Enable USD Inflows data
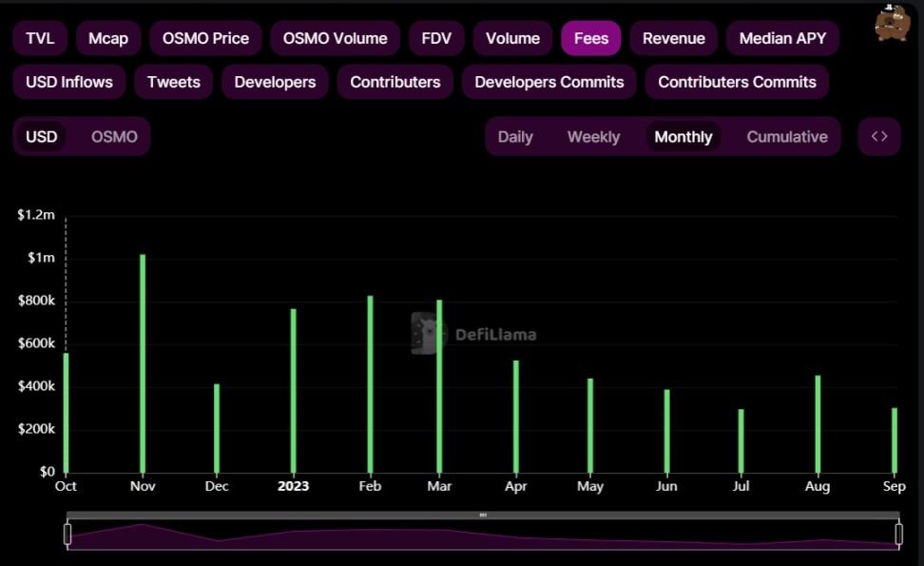Image resolution: width=924 pixels, height=566 pixels. pos(68,82)
